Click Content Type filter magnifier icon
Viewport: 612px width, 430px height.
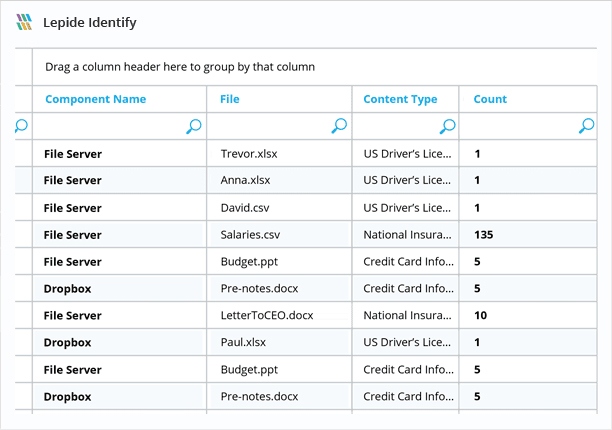pyautogui.click(x=448, y=126)
